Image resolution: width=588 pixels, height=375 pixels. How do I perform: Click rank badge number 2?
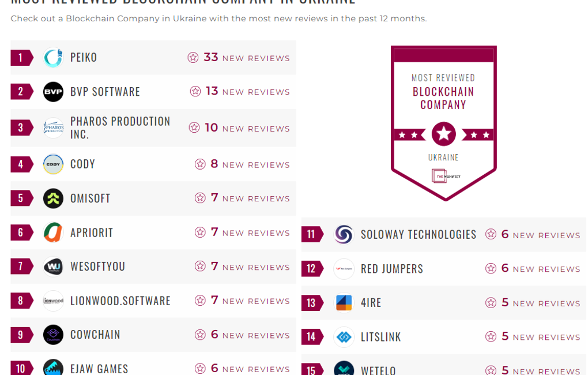[22, 92]
